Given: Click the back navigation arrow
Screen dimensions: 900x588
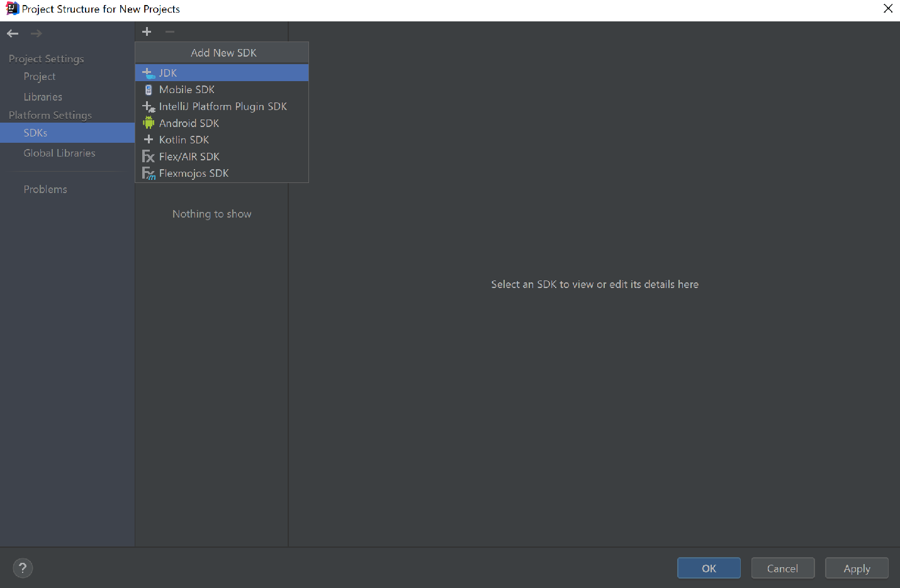Looking at the screenshot, I should click(x=12, y=33).
